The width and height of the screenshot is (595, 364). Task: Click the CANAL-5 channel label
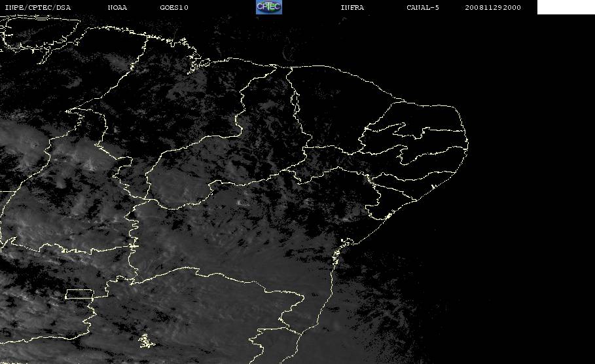423,8
